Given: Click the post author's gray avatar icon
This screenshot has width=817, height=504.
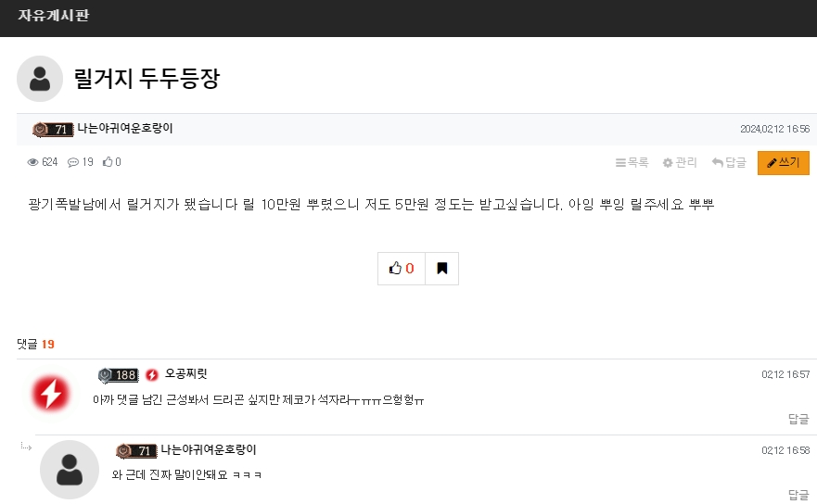Looking at the screenshot, I should coord(40,79).
